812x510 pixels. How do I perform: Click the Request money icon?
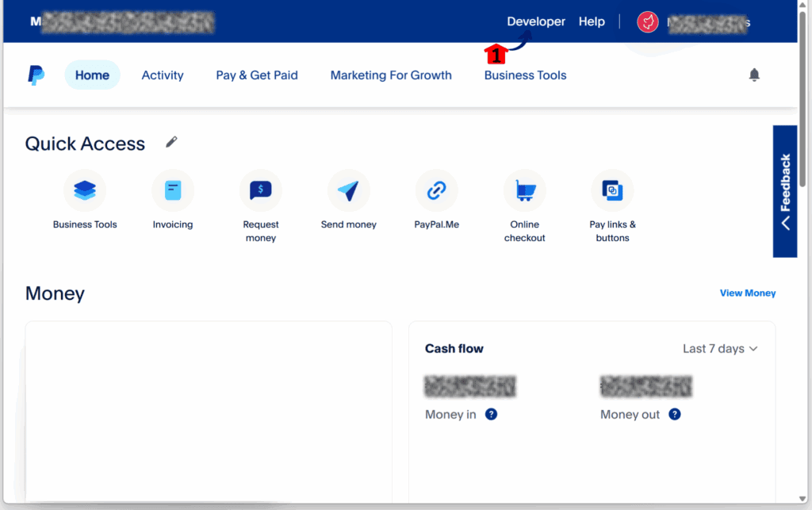coord(260,190)
